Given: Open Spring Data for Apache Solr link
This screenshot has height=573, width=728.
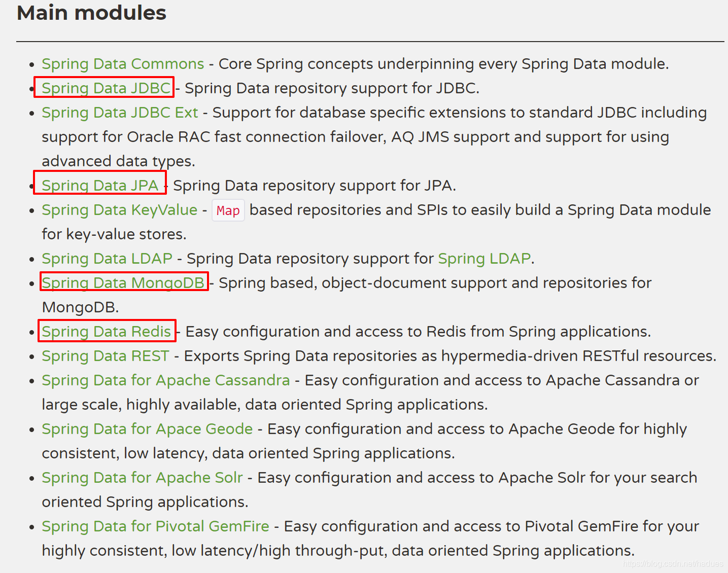Looking at the screenshot, I should [142, 477].
